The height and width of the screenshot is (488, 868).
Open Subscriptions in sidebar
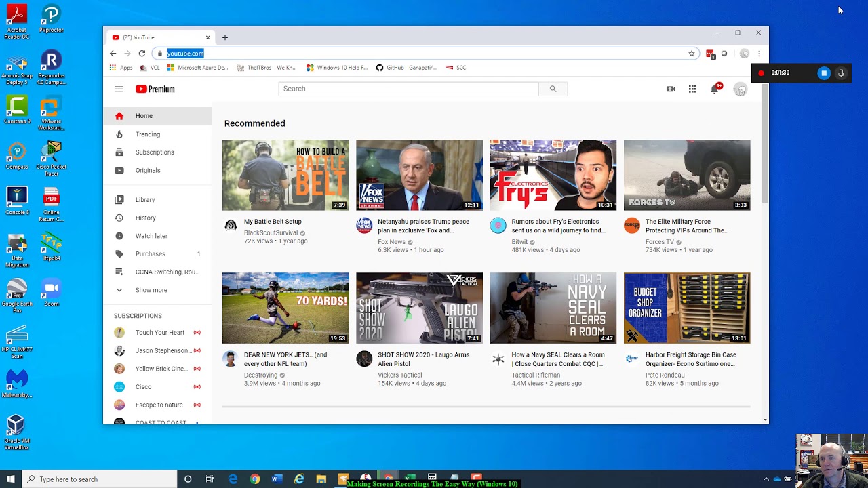click(157, 152)
